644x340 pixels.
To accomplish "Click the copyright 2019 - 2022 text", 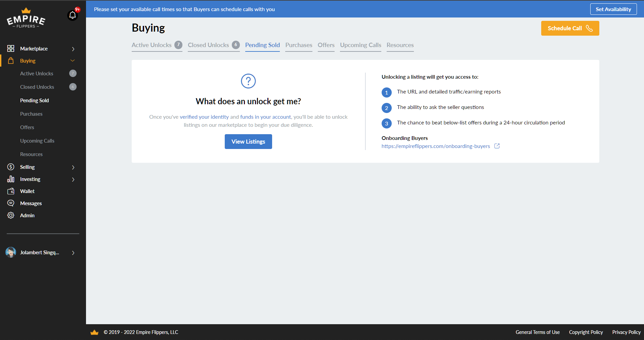I will tap(141, 332).
